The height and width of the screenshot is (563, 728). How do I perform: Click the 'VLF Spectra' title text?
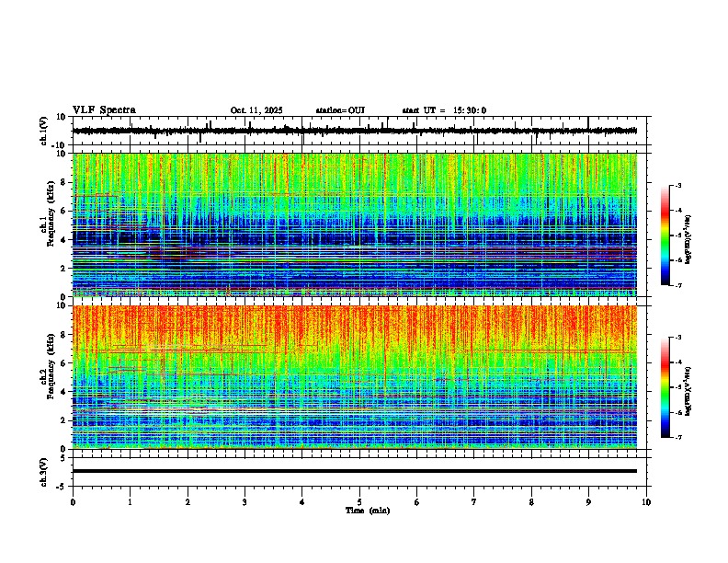(104, 110)
